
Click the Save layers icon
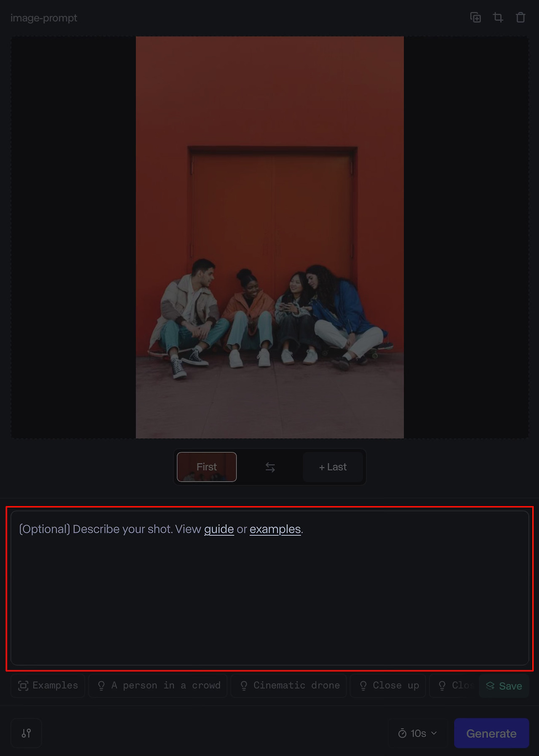[x=490, y=686]
